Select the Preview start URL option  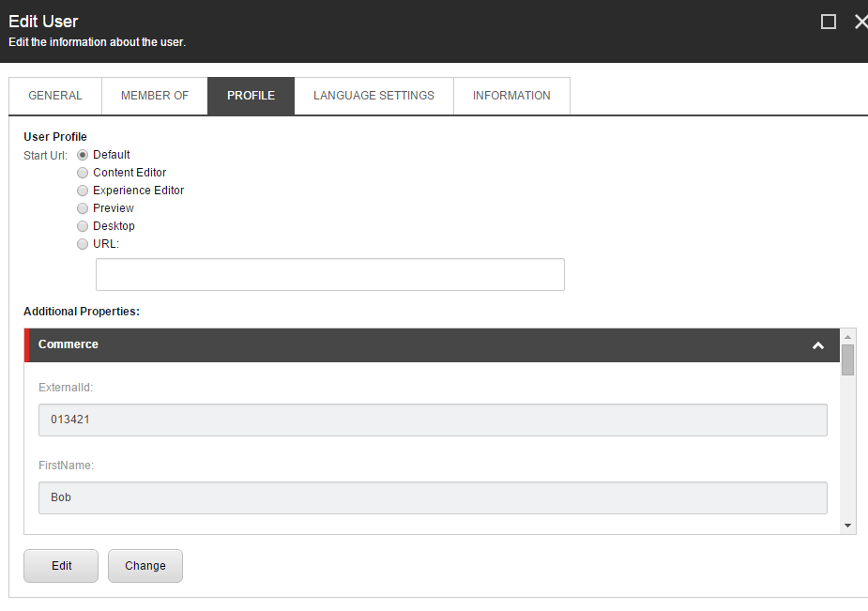pyautogui.click(x=83, y=208)
